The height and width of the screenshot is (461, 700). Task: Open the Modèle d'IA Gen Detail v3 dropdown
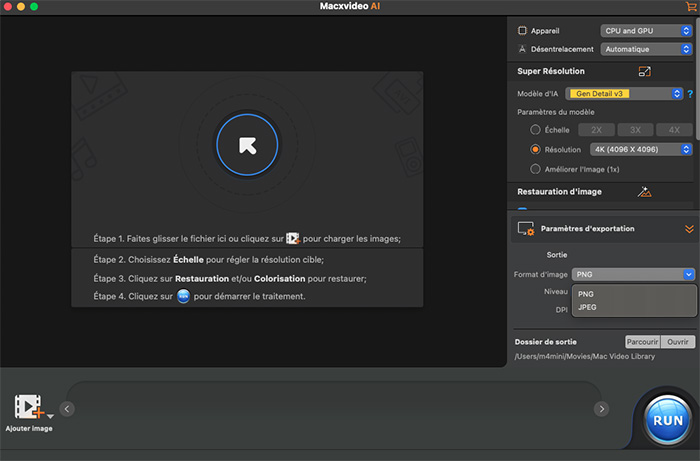[x=624, y=94]
